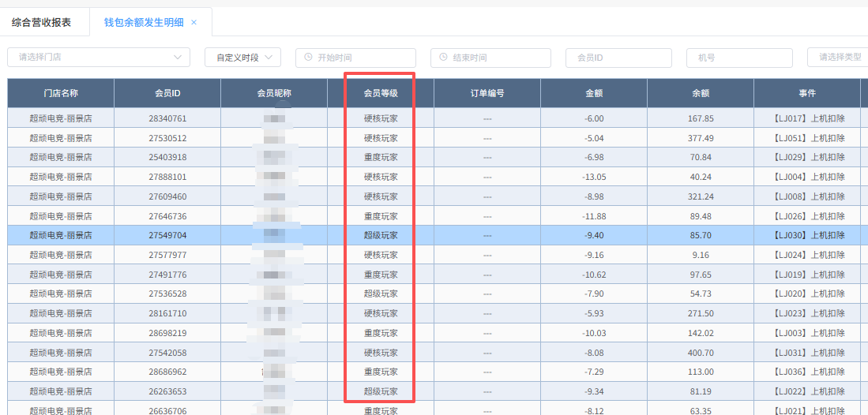Click the 金额 column header

594,93
